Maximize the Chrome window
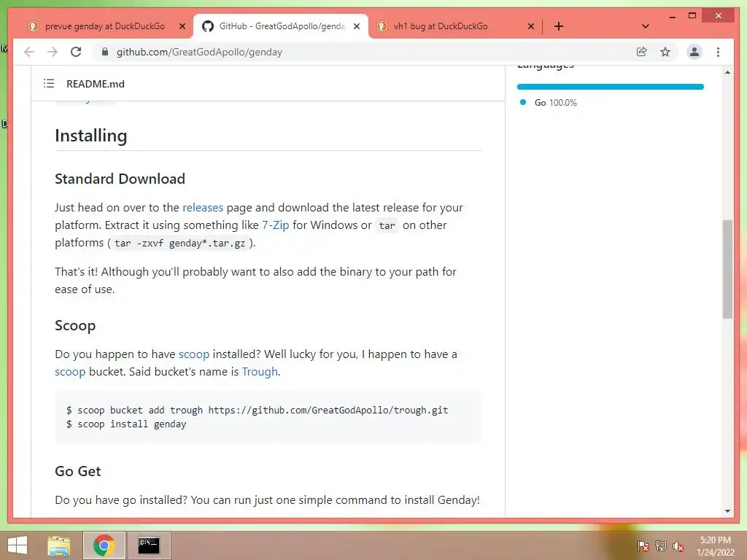 692,16
